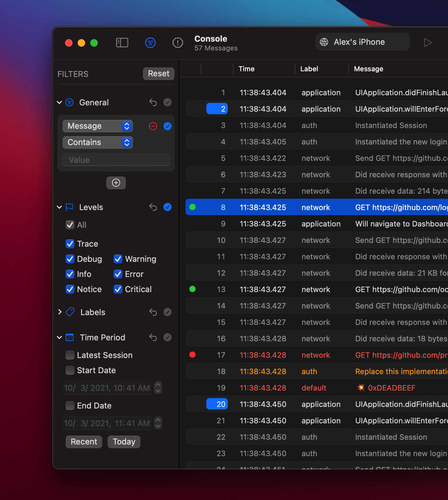Expand the Labels filter section
The width and height of the screenshot is (448, 500).
point(60,312)
